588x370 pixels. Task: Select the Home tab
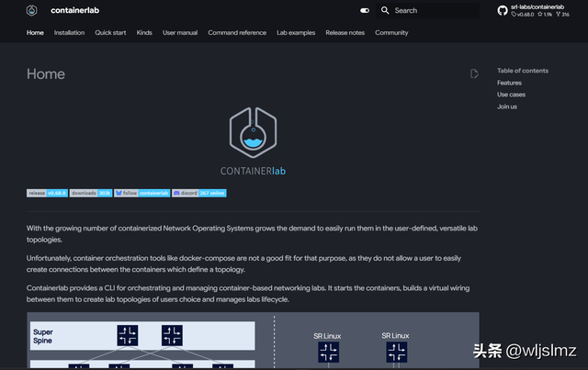tap(35, 33)
